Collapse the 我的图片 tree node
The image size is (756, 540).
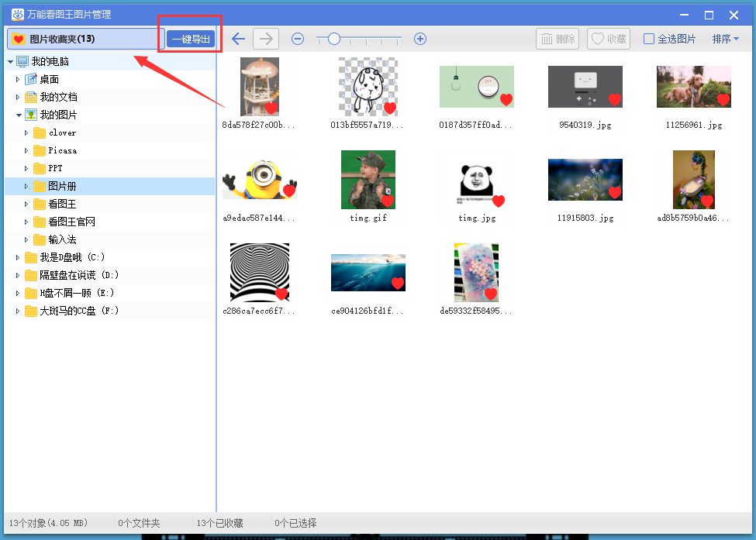[19, 115]
